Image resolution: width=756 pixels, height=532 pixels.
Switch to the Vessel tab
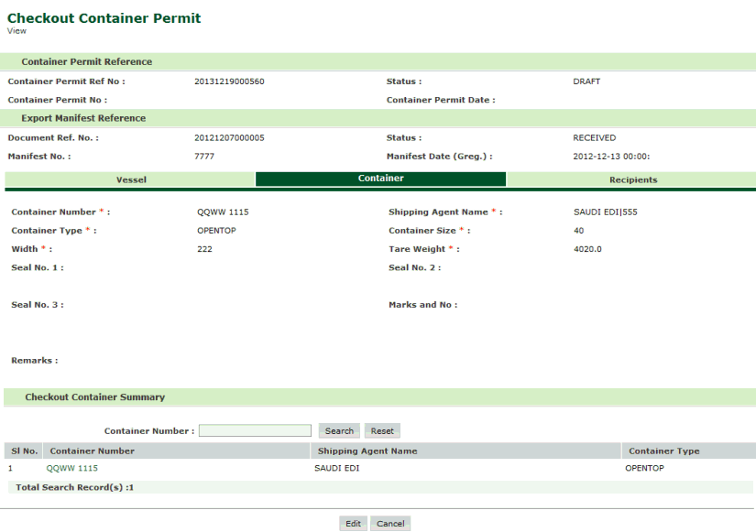(131, 179)
